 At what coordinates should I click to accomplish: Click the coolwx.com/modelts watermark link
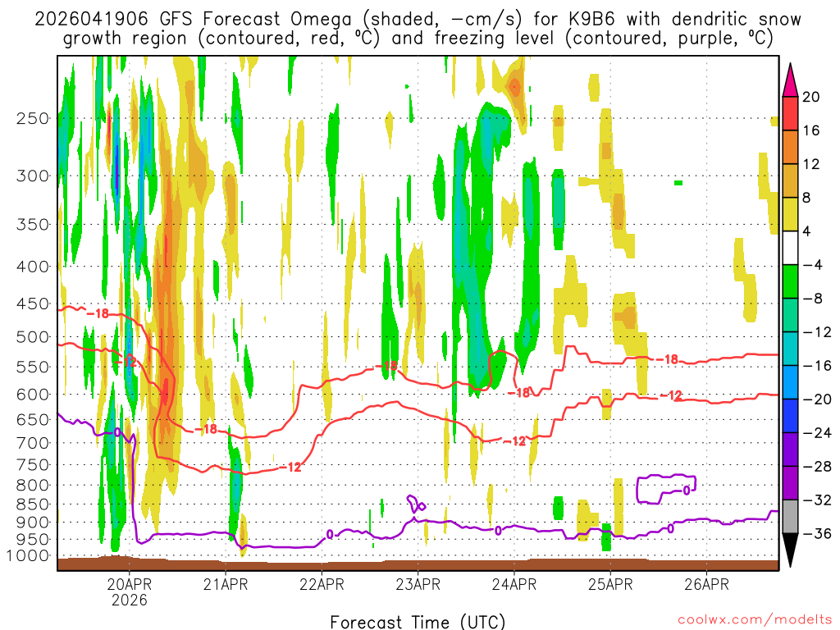coord(755,620)
